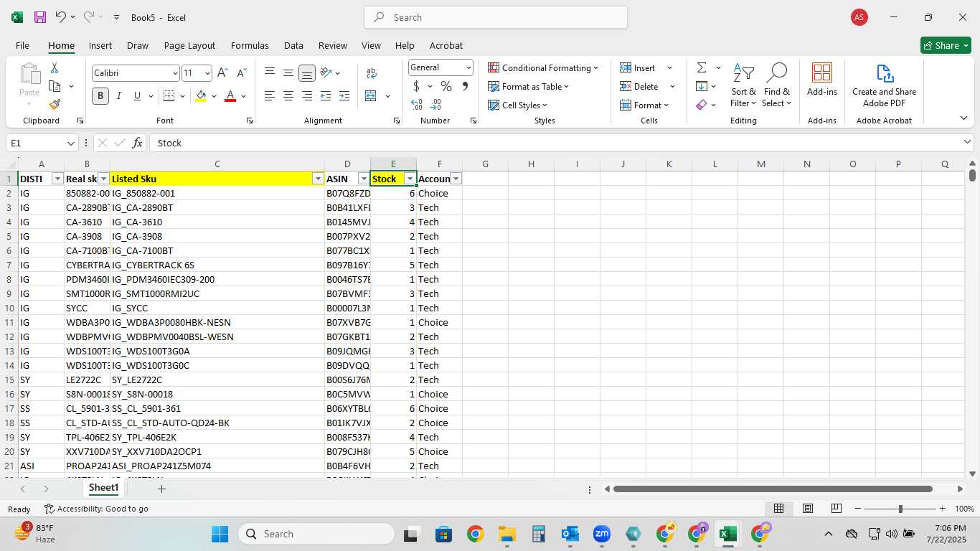
Task: Expand the font name dropdown (Calibri)
Action: (x=175, y=73)
